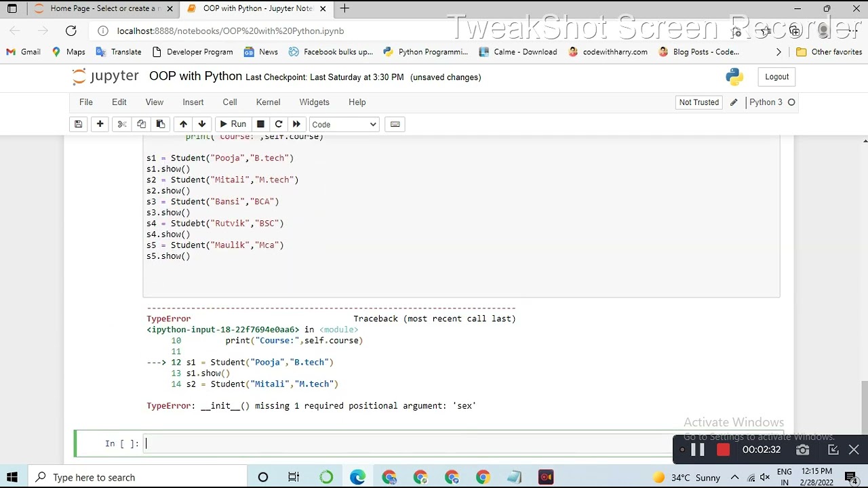Save notebook with the floppy disk icon
The image size is (868, 488).
[x=79, y=124]
